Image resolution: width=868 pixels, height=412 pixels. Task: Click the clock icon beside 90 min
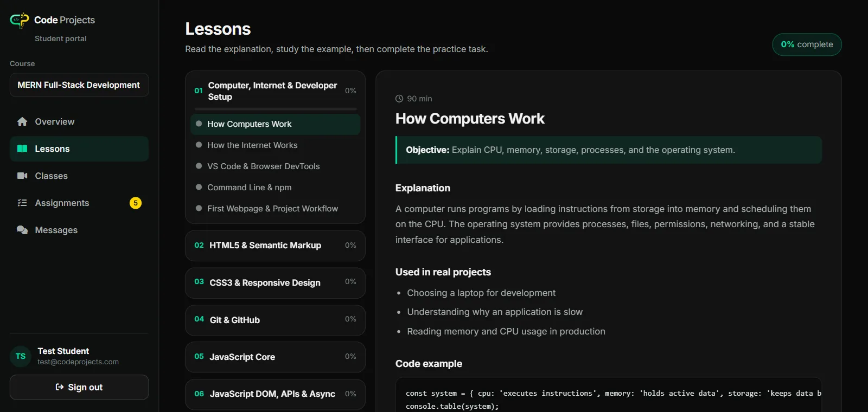coord(399,99)
